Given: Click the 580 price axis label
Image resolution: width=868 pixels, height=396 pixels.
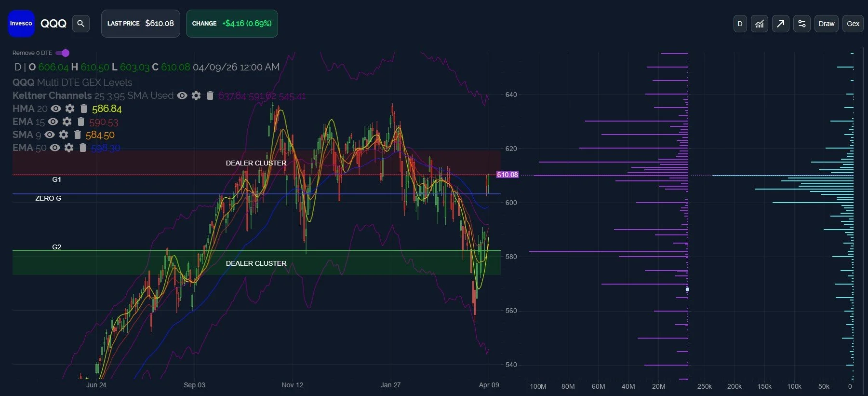Looking at the screenshot, I should point(511,257).
